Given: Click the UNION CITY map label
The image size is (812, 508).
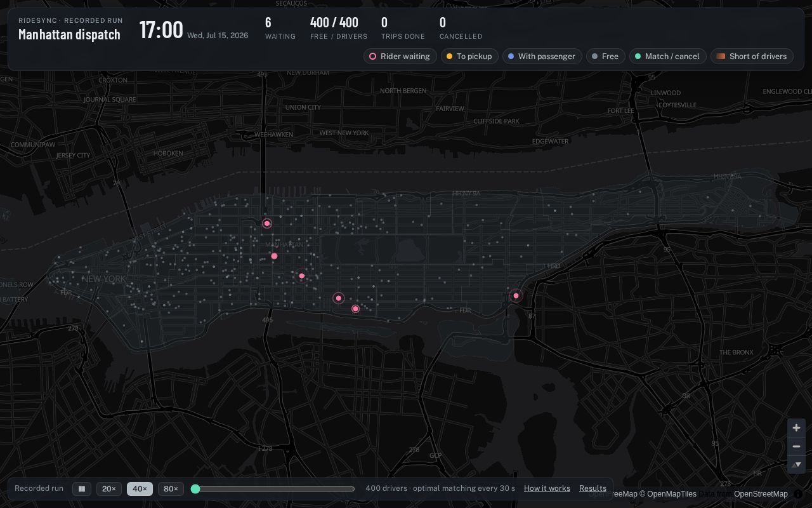Looking at the screenshot, I should coord(303,107).
